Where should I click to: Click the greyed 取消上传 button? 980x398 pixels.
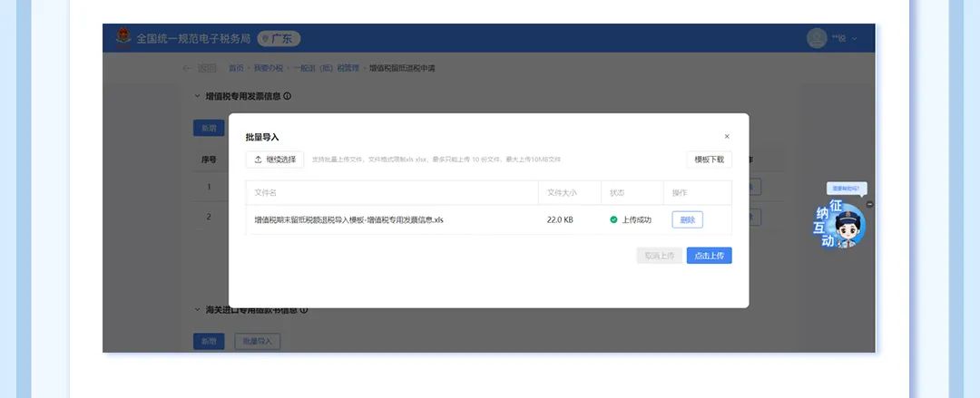660,256
